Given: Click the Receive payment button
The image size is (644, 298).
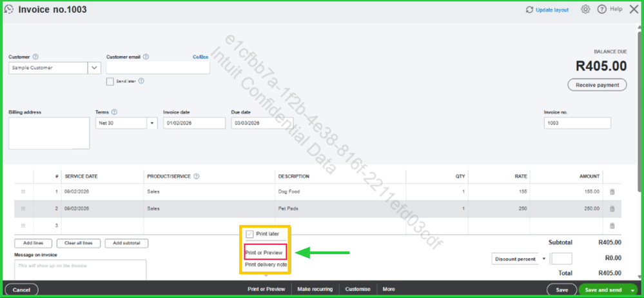Looking at the screenshot, I should point(597,85).
